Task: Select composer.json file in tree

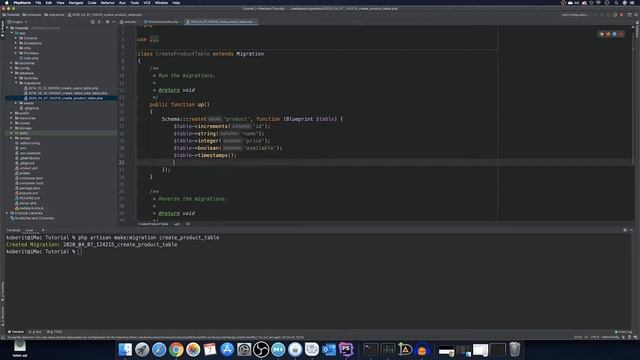Action: click(29, 178)
